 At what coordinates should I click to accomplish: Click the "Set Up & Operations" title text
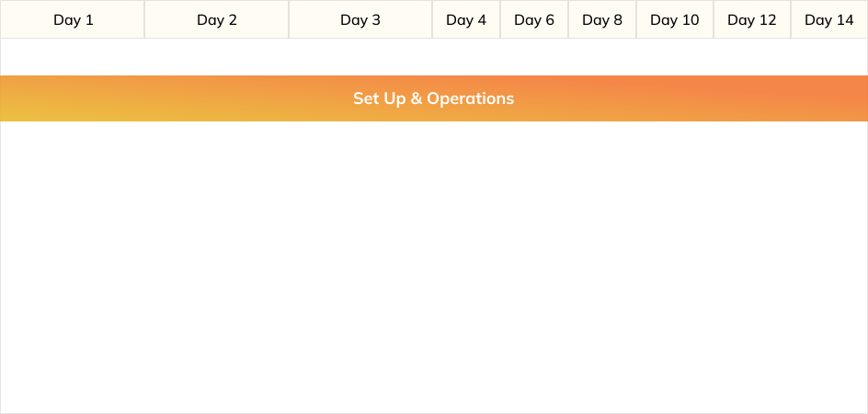click(x=433, y=98)
